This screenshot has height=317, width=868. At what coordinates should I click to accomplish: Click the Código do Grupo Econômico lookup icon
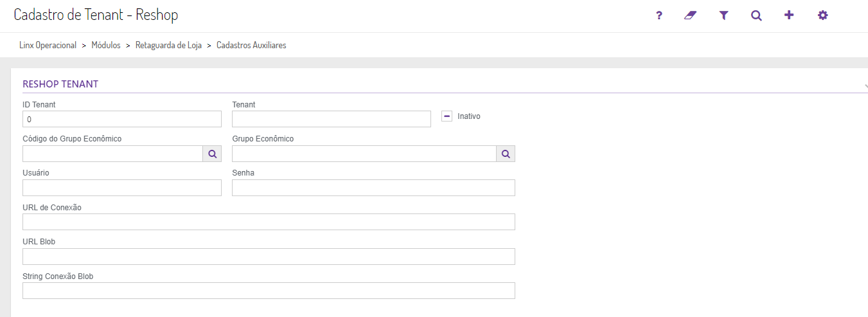(212, 154)
